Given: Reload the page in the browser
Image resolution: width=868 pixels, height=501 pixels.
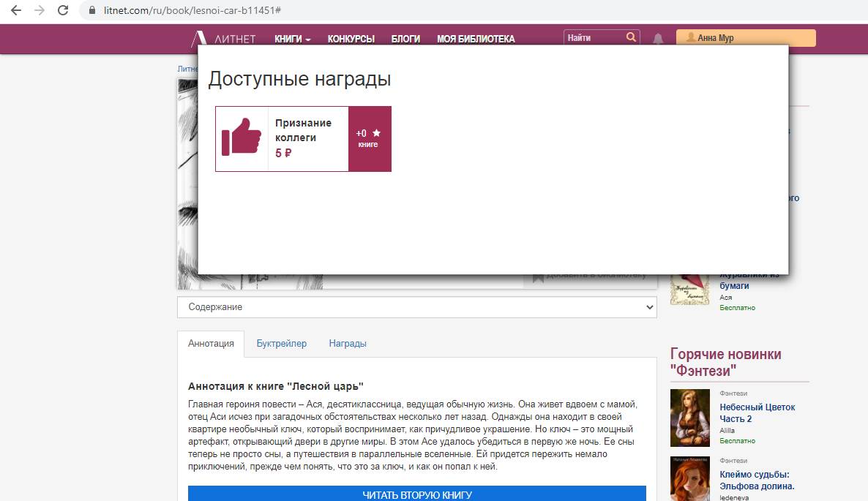Looking at the screenshot, I should pos(63,11).
